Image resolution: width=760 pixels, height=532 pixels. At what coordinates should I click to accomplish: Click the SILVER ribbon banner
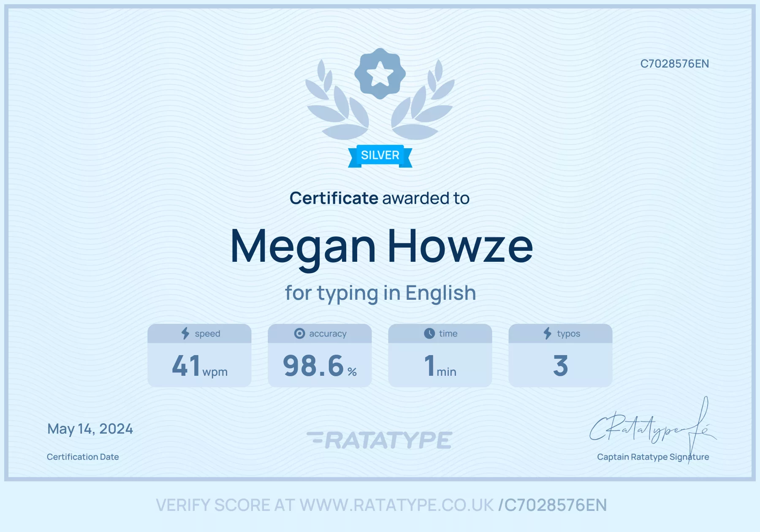[x=380, y=156]
